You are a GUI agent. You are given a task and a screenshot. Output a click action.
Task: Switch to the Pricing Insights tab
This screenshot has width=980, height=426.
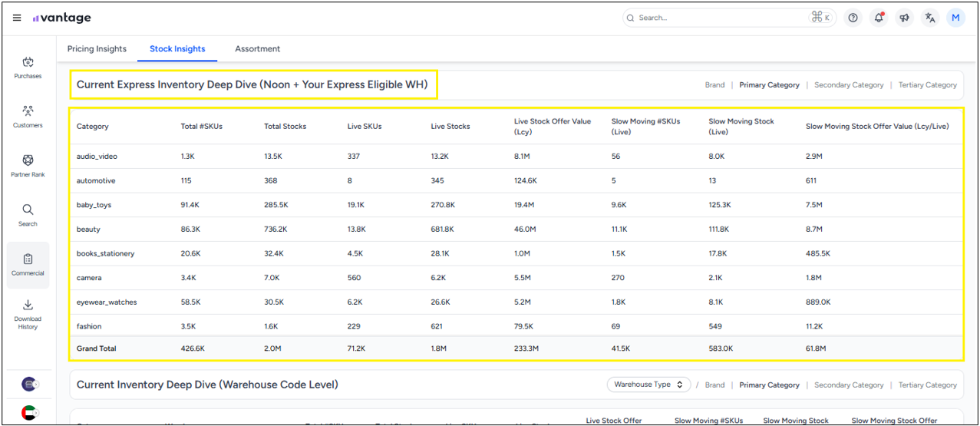tap(97, 49)
